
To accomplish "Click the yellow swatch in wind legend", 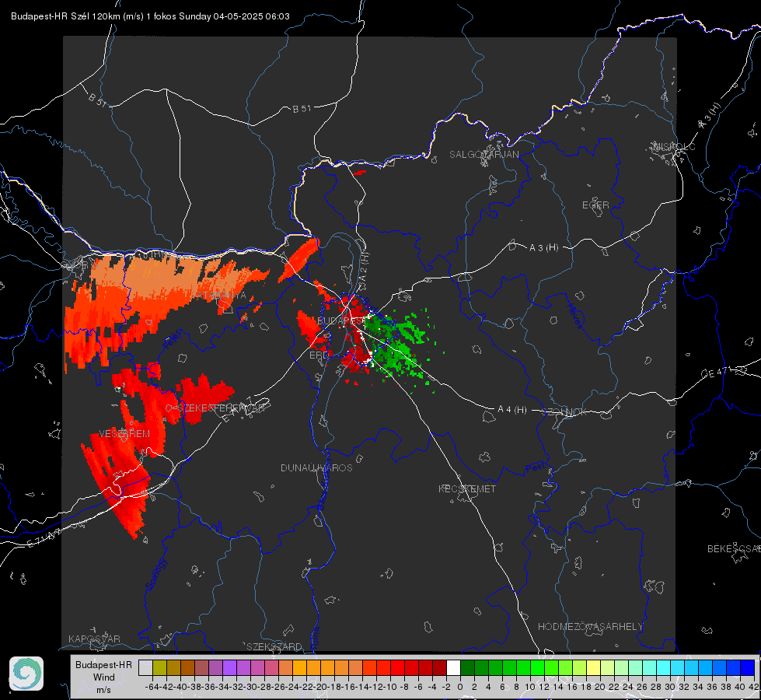I will click(594, 667).
